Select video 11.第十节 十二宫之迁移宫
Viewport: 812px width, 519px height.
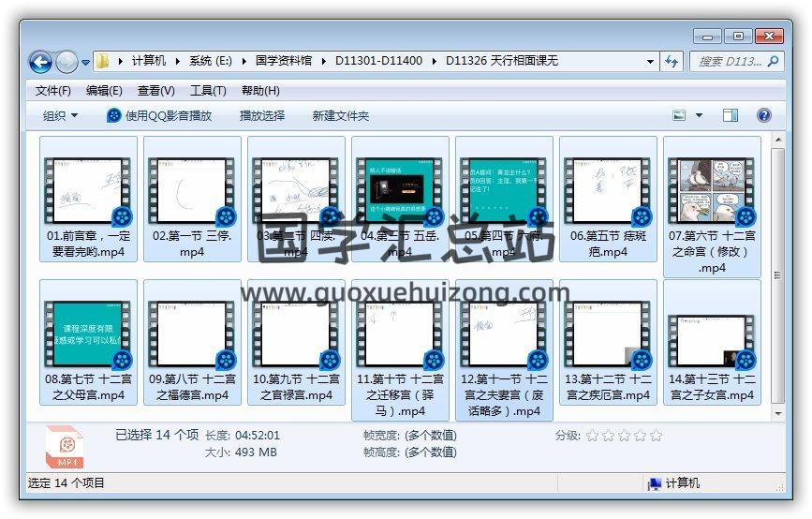400,350
